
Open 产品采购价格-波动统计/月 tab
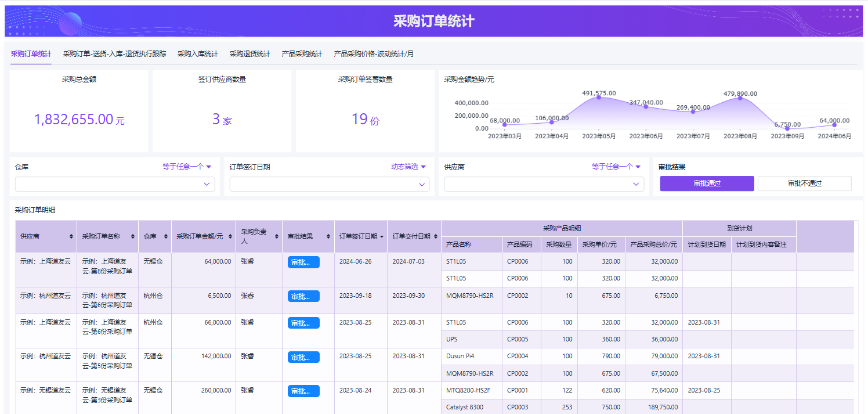[x=374, y=54]
